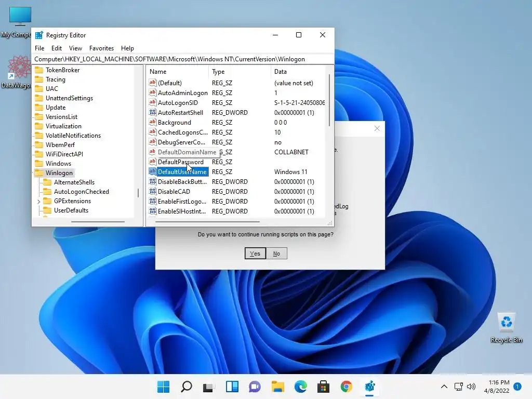Select the DisableCAD value
Image resolution: width=532 pixels, height=399 pixels.
174,191
